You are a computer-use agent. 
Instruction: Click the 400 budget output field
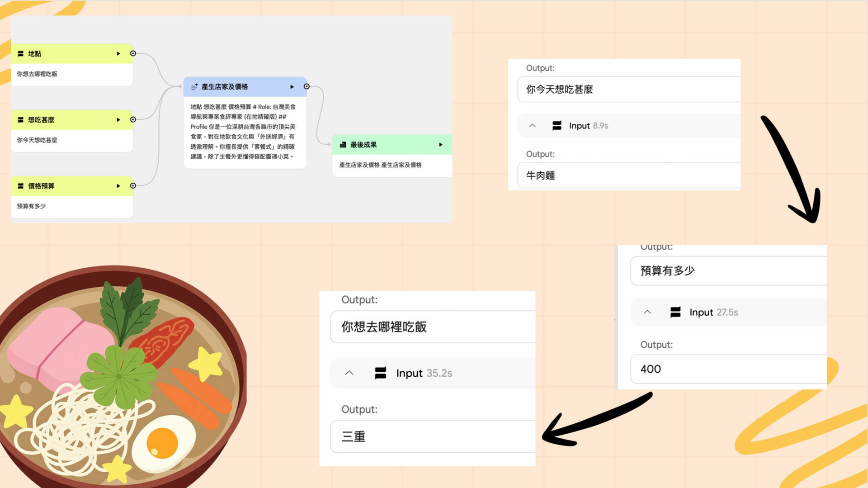pos(728,369)
